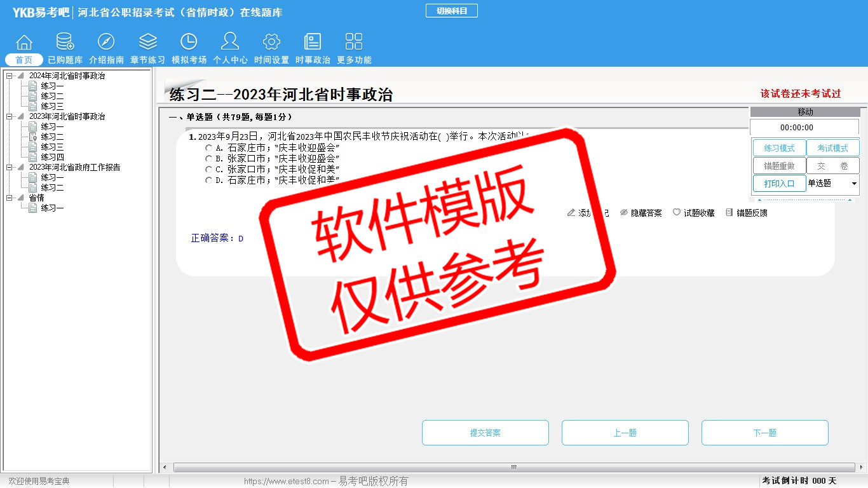The image size is (868, 488).
Task: Switch to 考试模式 tab
Action: tap(832, 148)
